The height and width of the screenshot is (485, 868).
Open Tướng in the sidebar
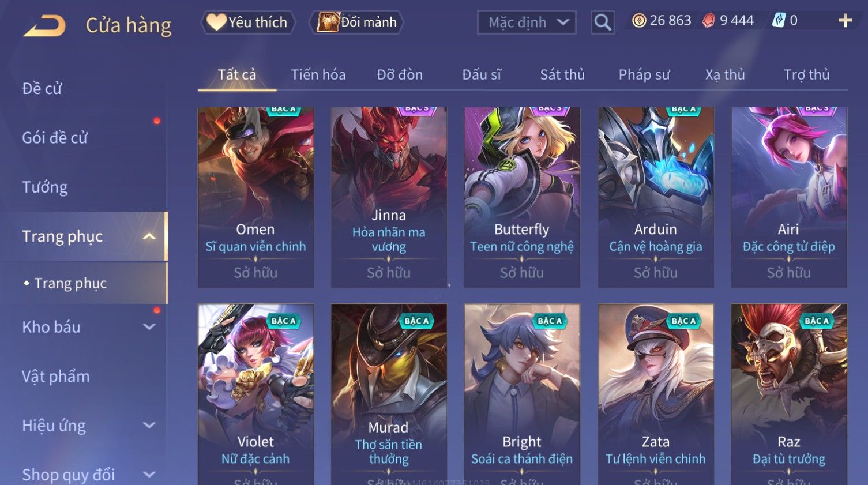click(45, 187)
